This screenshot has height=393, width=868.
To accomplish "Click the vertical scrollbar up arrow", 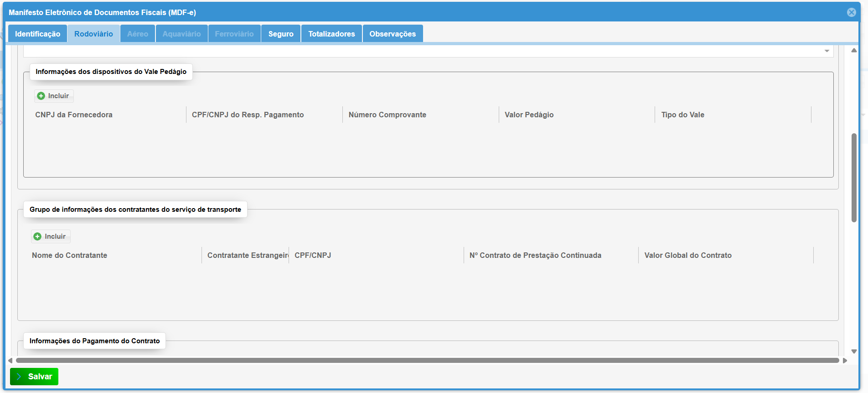I will click(854, 50).
